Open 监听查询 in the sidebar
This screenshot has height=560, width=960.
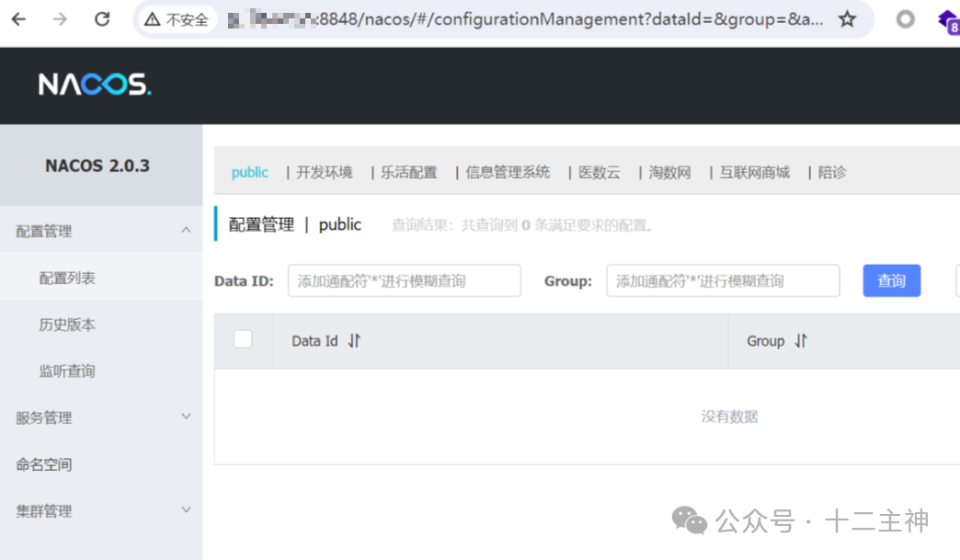[101, 371]
